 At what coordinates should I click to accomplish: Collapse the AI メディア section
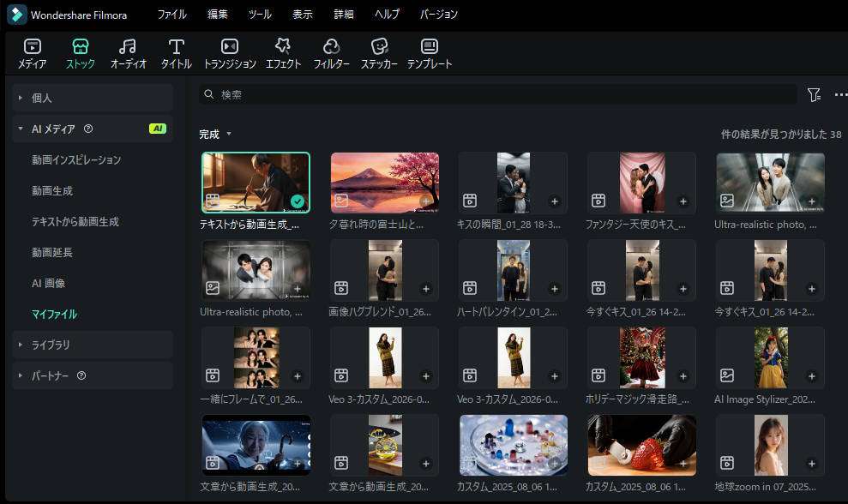pyautogui.click(x=19, y=129)
